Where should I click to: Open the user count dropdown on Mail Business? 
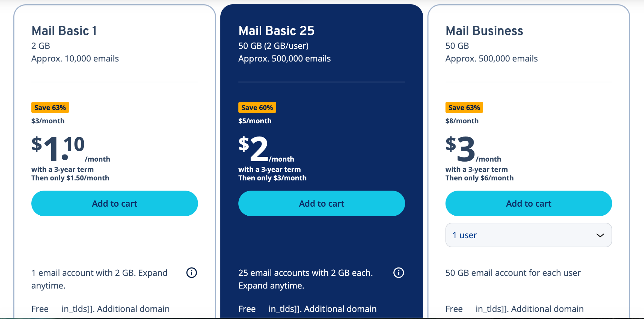[x=528, y=235]
